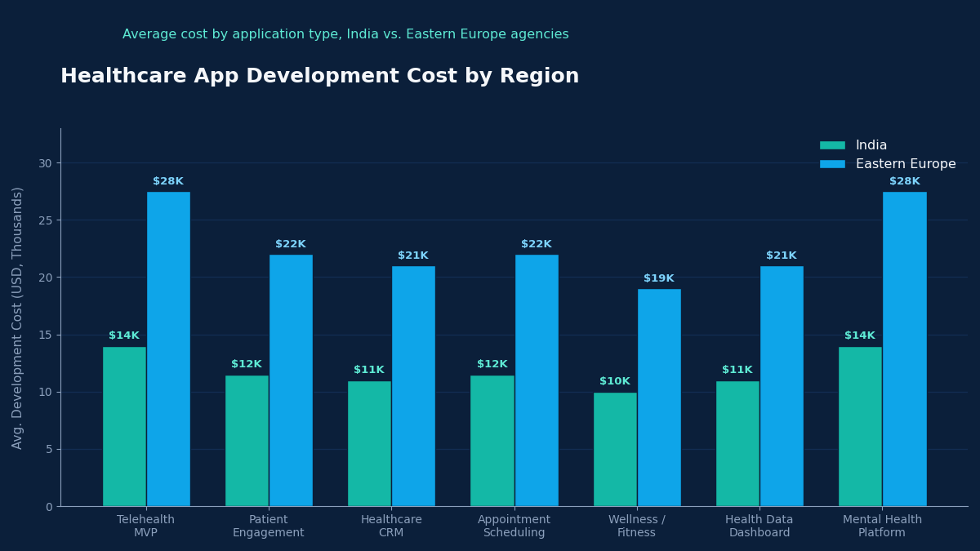Click the $21K label above Health Data Dashboard bar
This screenshot has height=551, width=980.
click(782, 256)
